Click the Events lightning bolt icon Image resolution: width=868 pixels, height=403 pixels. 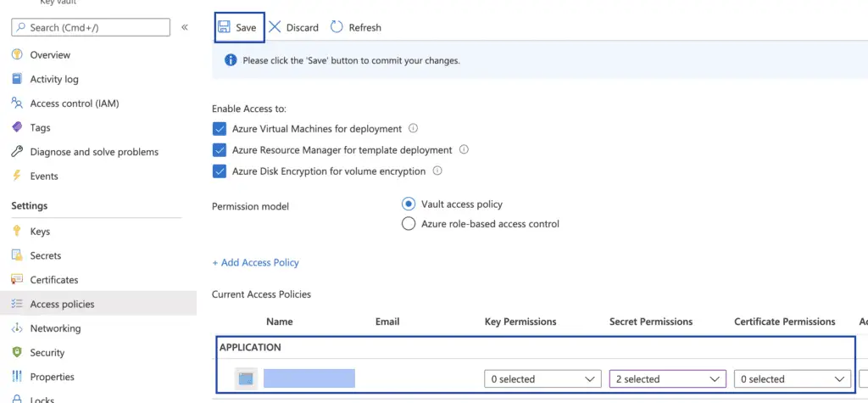coord(17,176)
